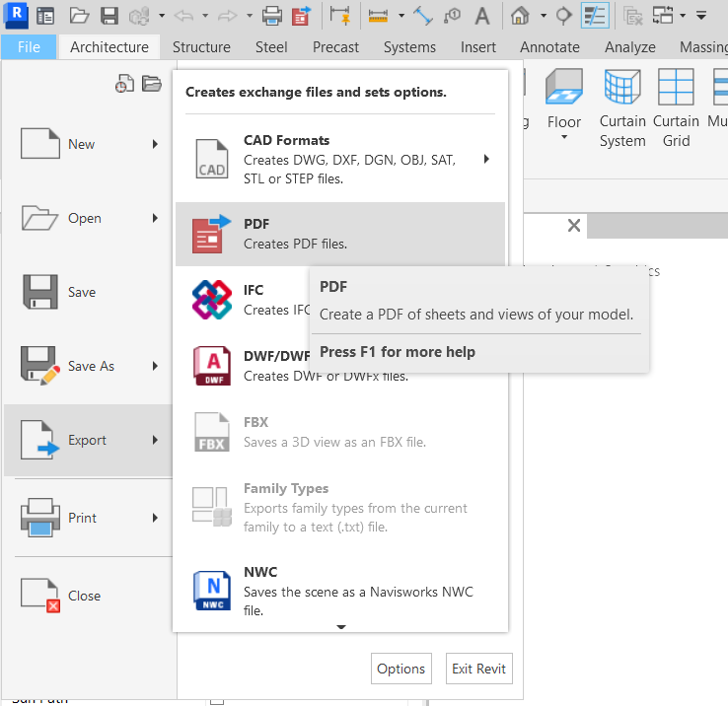The width and height of the screenshot is (728, 706).
Task: Expand the Synchronize dropdown arrow
Action: coord(162,16)
